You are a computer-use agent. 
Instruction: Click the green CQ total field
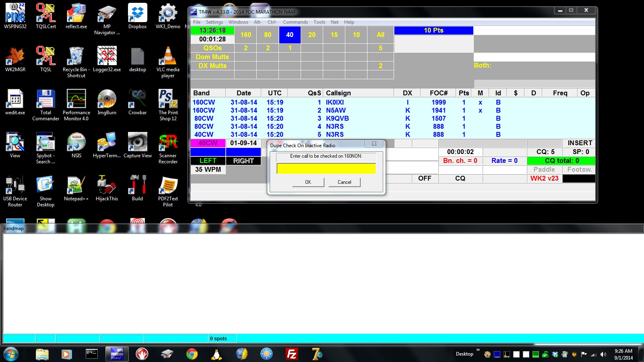coord(561,160)
